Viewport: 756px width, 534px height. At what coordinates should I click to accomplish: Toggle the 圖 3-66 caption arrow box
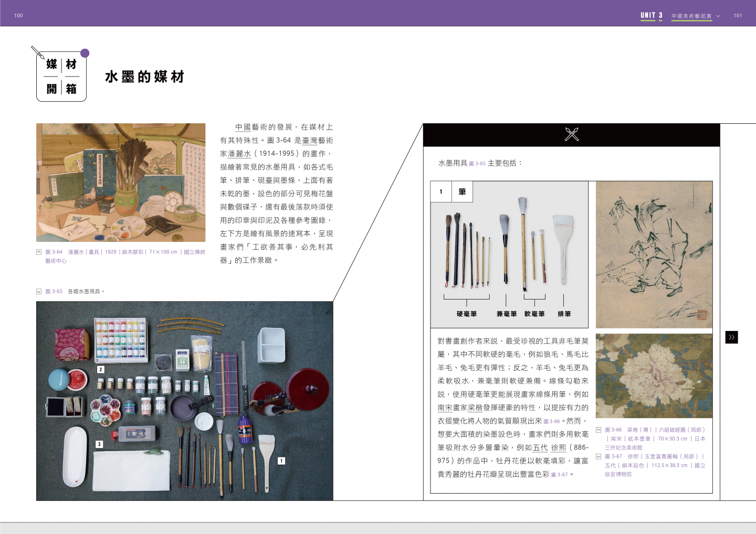tap(598, 430)
